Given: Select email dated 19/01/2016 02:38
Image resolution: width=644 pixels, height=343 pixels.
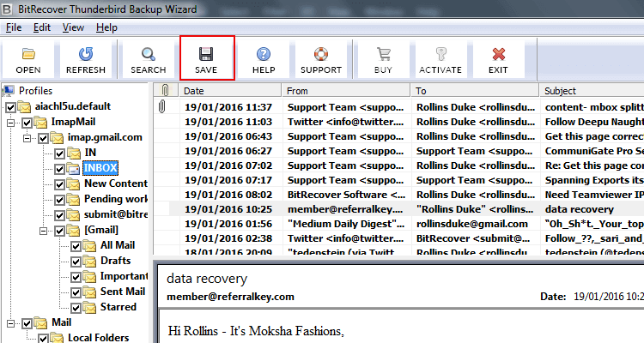Looking at the screenshot, I should point(398,238).
